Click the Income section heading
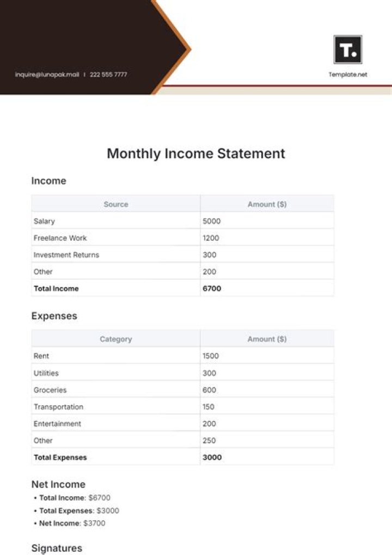 tap(48, 181)
